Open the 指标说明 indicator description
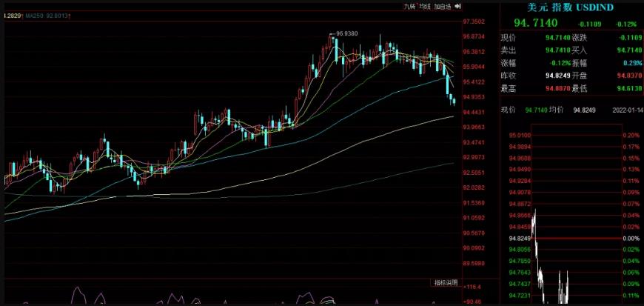 446,283
